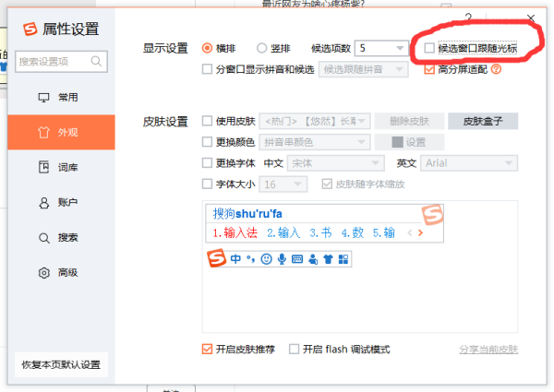Select the 外观 section
Viewport: 554px width, 392px height.
coord(61,132)
